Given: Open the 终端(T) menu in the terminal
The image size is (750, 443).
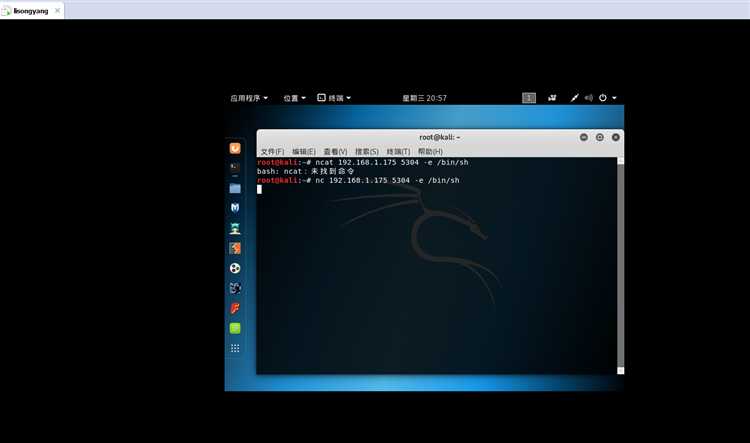Looking at the screenshot, I should pyautogui.click(x=398, y=152).
